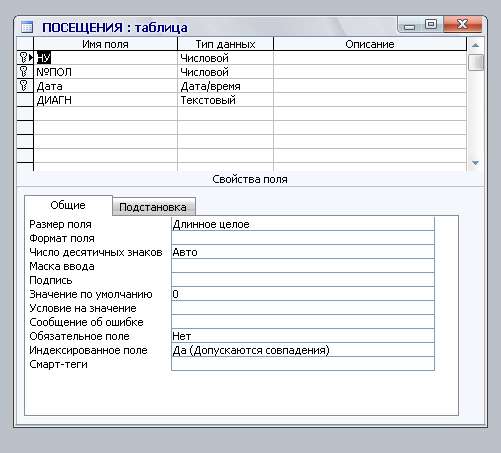This screenshot has height=453, width=501.
Task: Open the data type cell of НУ
Action: (x=225, y=58)
